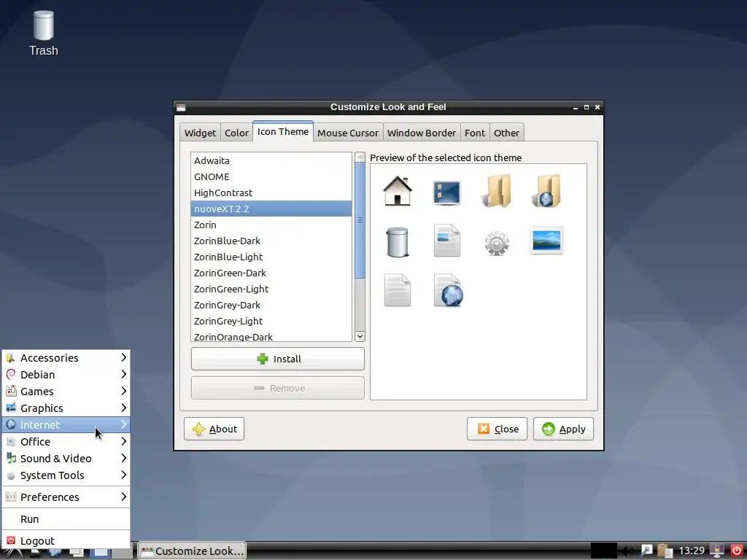Click the scroll up arrow of theme list
Viewport: 747px width, 560px height.
360,157
